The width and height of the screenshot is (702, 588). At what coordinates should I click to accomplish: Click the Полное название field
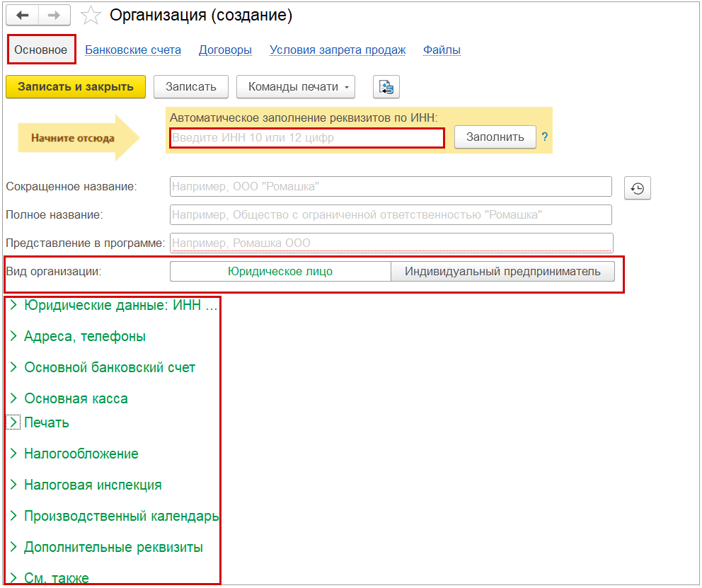(391, 215)
